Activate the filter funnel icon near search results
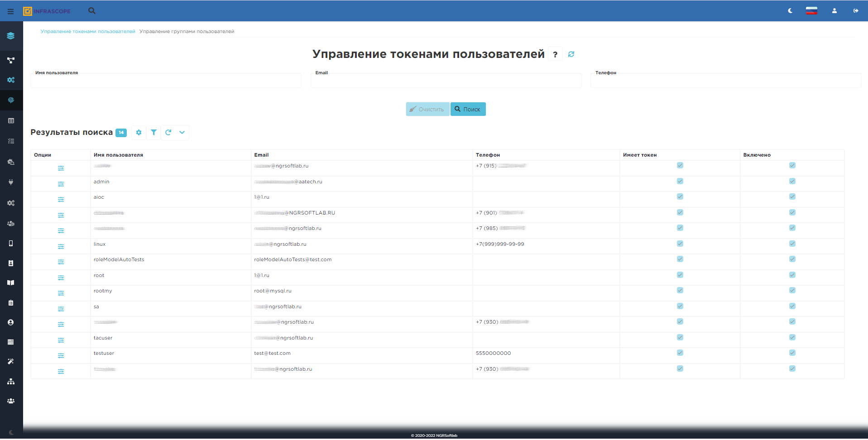This screenshot has width=868, height=440. [x=153, y=132]
